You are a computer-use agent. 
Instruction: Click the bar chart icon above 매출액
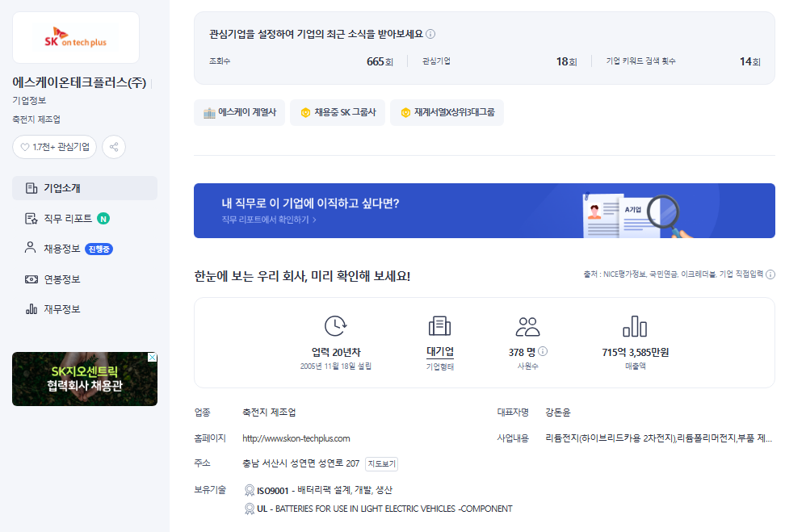pyautogui.click(x=635, y=326)
